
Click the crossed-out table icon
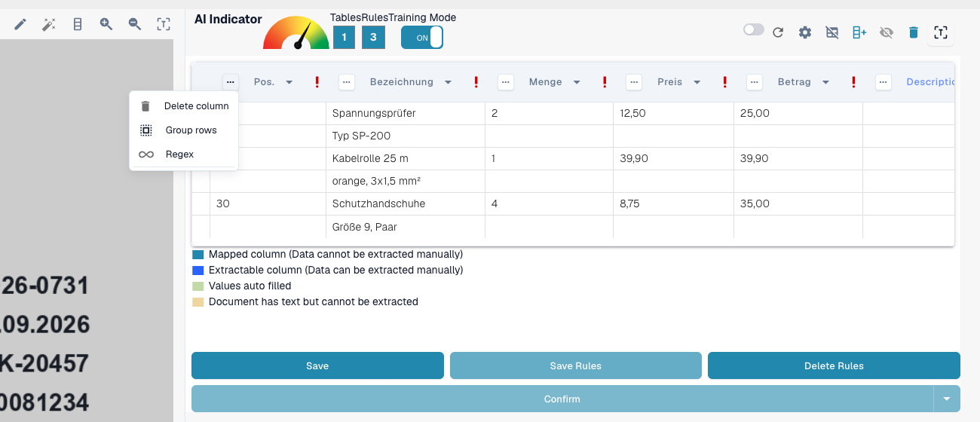pyautogui.click(x=832, y=32)
